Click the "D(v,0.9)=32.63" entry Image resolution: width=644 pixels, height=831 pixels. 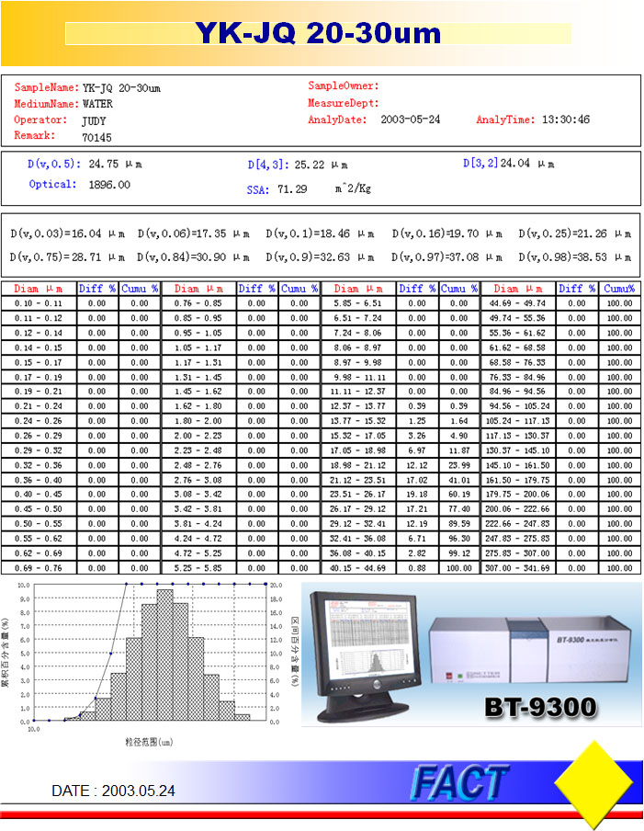320,257
